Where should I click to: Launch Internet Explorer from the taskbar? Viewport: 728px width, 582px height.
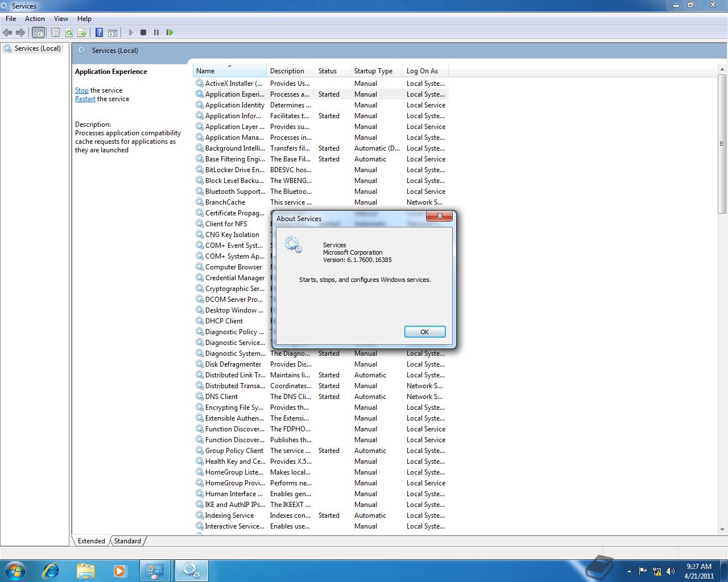[51, 571]
